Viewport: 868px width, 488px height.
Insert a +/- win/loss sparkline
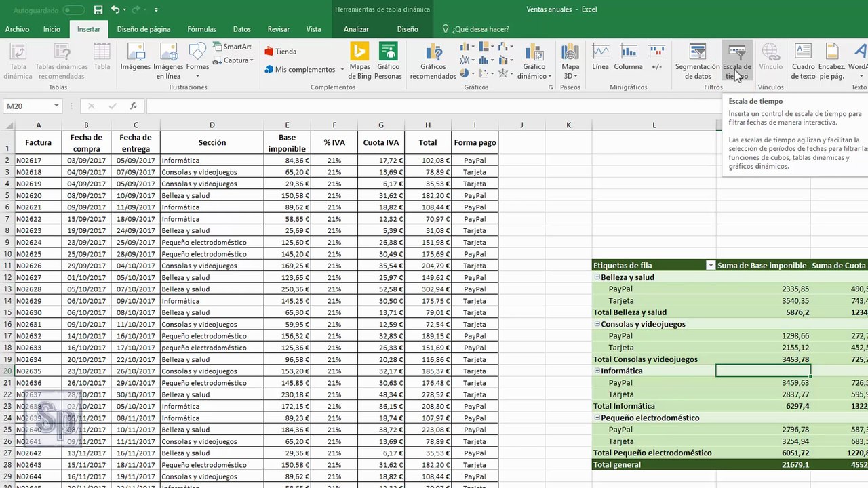click(x=656, y=58)
